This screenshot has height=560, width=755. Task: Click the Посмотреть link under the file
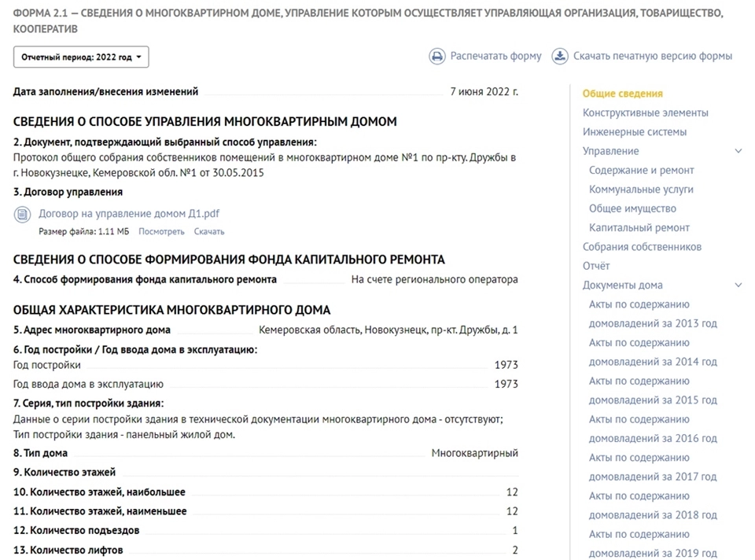[x=161, y=231]
